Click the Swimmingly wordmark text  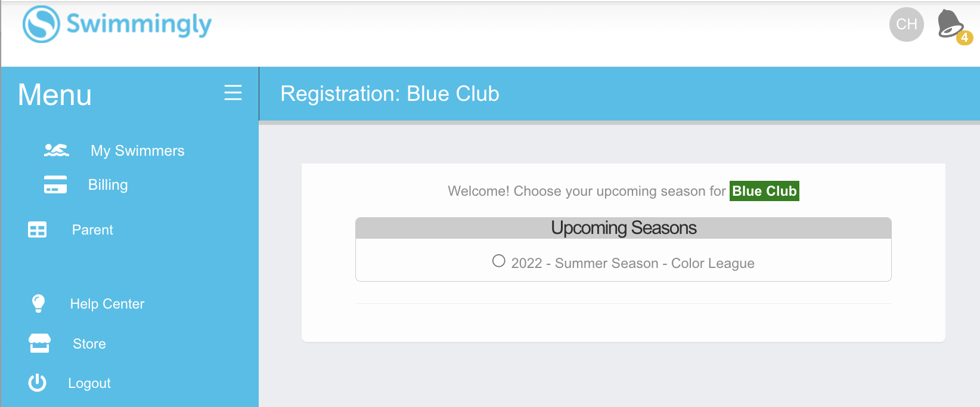click(139, 24)
